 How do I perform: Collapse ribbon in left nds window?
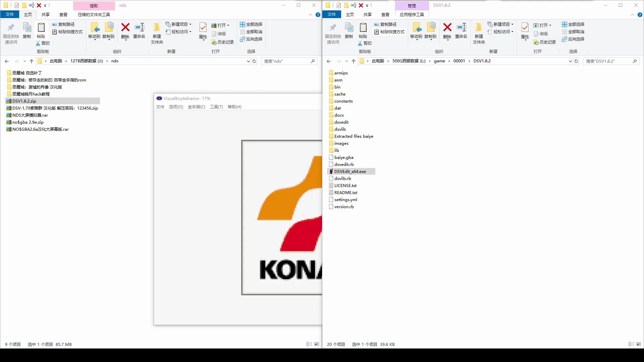click(x=310, y=15)
